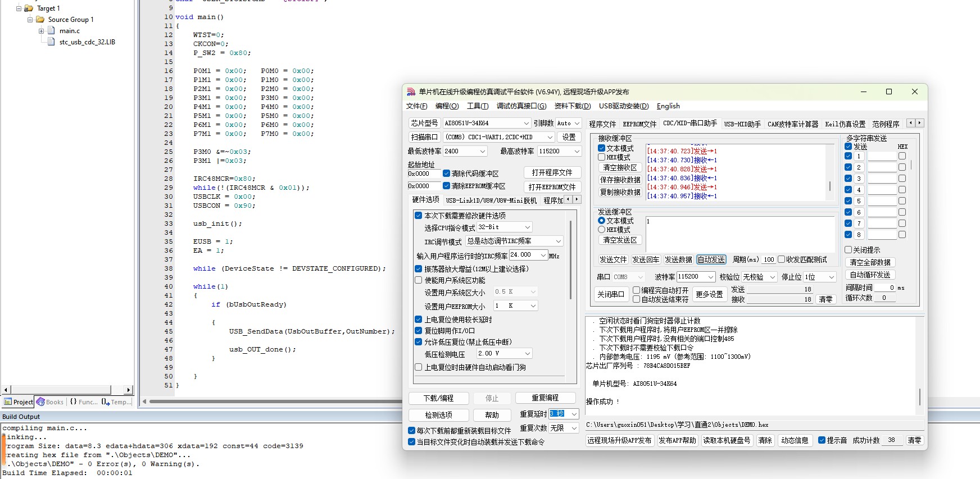The width and height of the screenshot is (980, 479).
Task: Click 远程现场升级APP发布 button
Action: click(619, 440)
